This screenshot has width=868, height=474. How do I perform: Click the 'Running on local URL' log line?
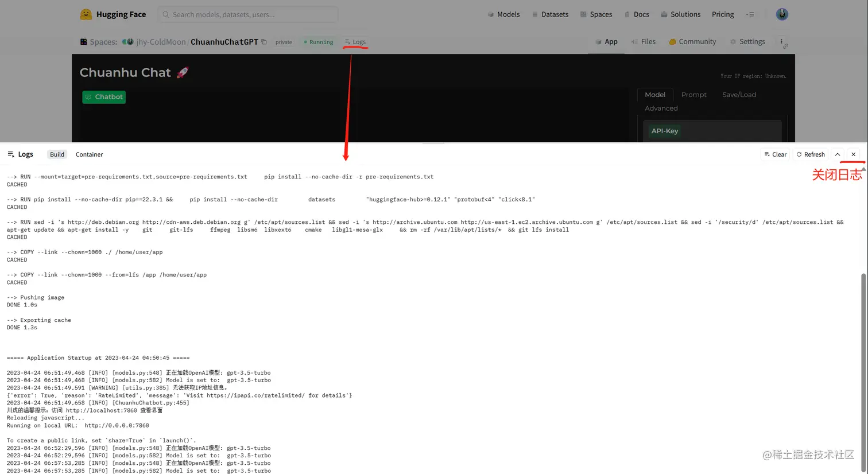[78, 425]
